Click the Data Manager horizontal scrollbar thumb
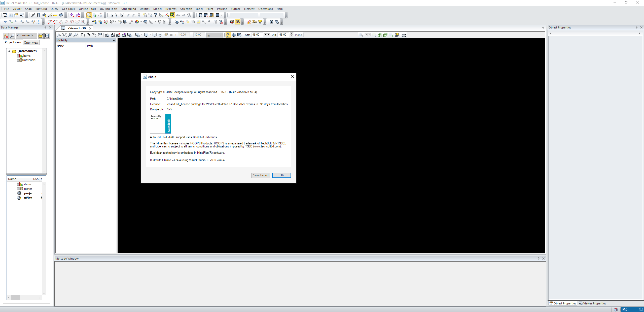 15,297
